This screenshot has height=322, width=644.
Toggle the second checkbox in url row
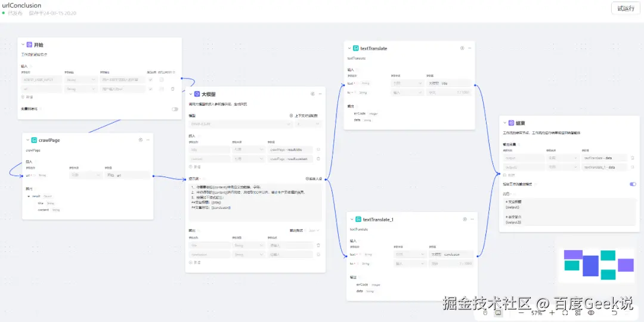click(x=162, y=89)
